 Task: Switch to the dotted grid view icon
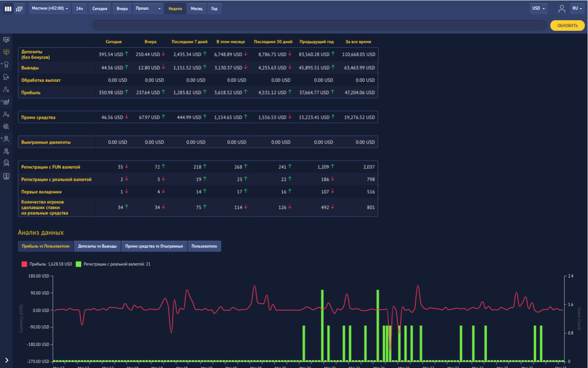19,9
